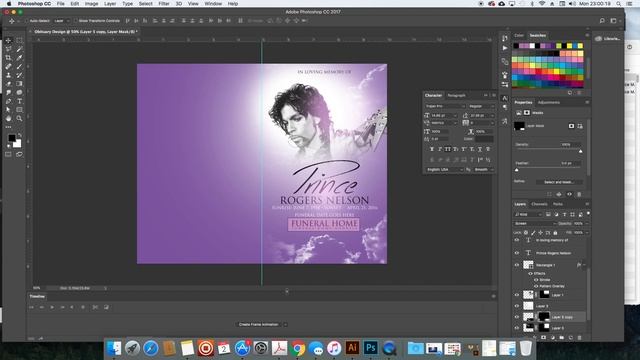Create new group folder icon in Layers panel
The image size is (640, 360).
561,338
